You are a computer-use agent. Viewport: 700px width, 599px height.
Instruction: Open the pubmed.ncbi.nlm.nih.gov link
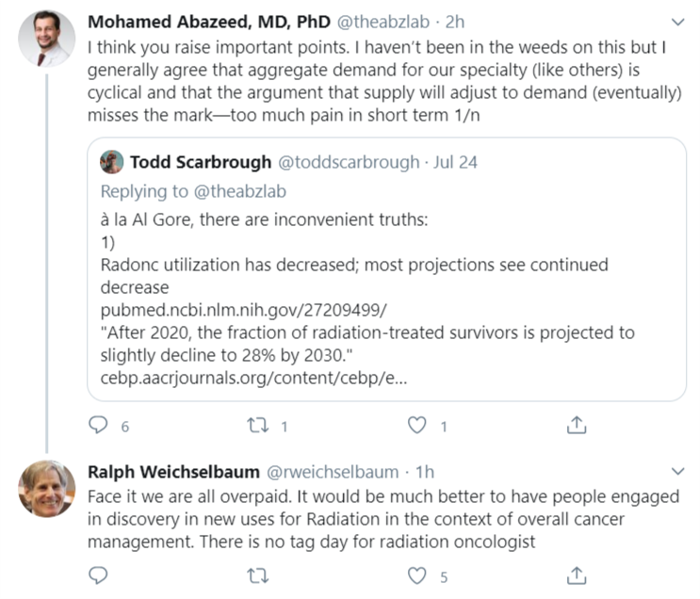pyautogui.click(x=243, y=309)
